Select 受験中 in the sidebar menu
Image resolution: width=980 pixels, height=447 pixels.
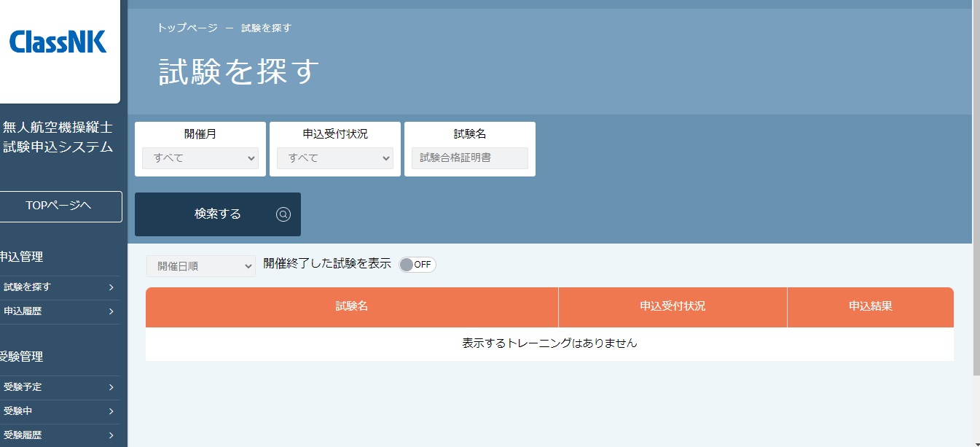(18, 411)
